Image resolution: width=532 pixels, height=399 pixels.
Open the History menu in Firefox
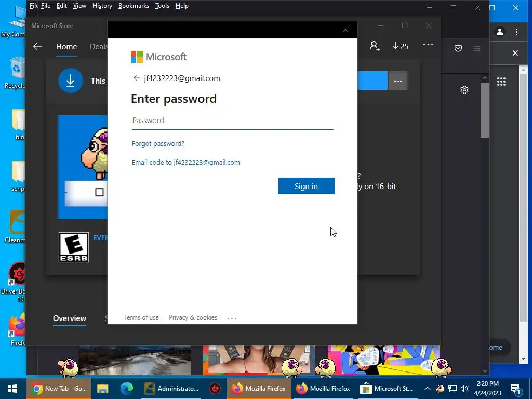point(102,6)
